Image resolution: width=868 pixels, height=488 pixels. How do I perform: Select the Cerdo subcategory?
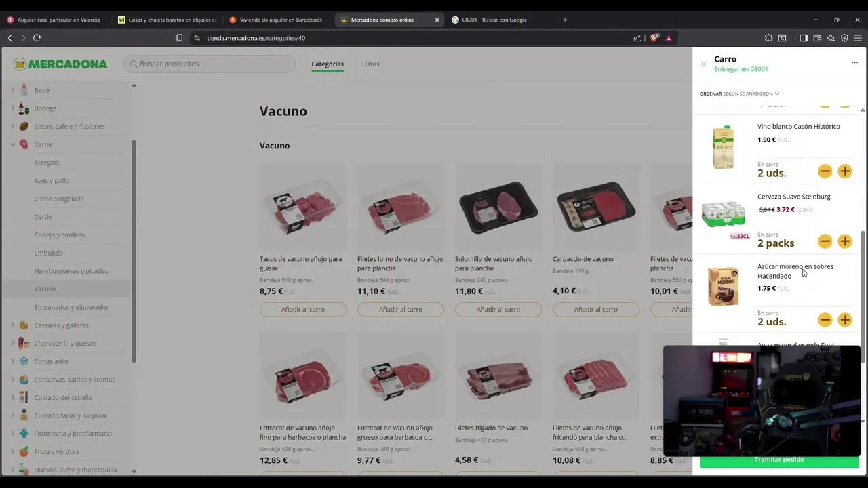(x=43, y=217)
